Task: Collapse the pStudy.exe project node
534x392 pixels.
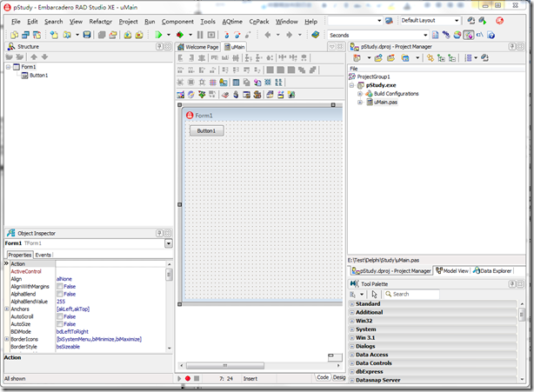Action: point(352,85)
